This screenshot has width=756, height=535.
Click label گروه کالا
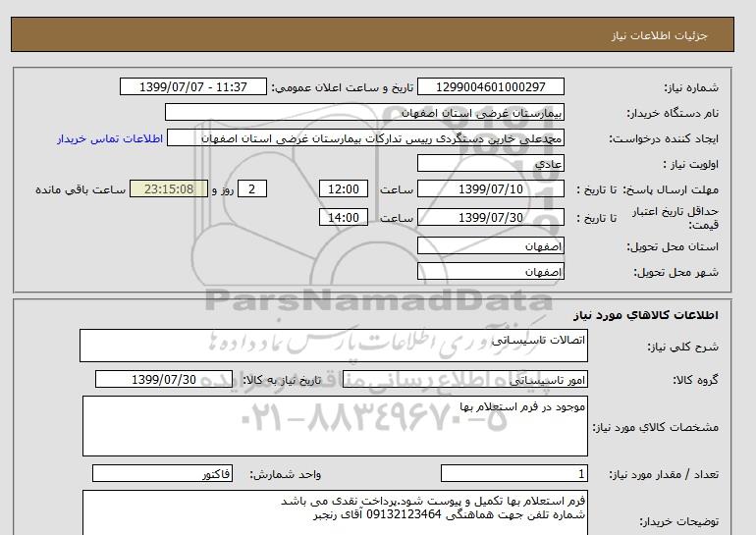coord(695,380)
